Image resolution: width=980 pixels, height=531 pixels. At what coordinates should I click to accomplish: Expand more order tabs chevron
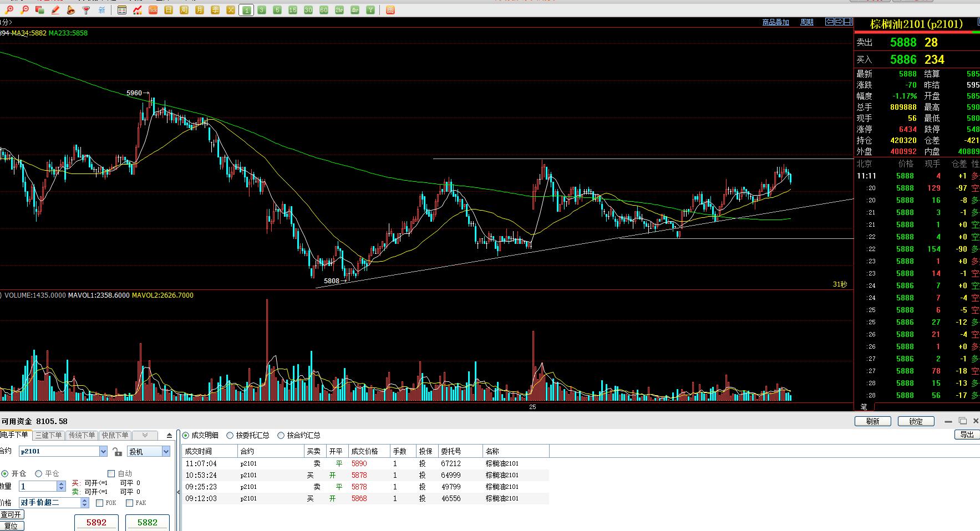pyautogui.click(x=145, y=435)
